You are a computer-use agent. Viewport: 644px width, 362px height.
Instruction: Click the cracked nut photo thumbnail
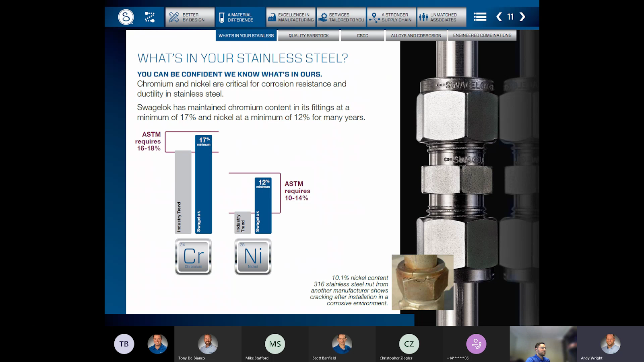click(423, 282)
